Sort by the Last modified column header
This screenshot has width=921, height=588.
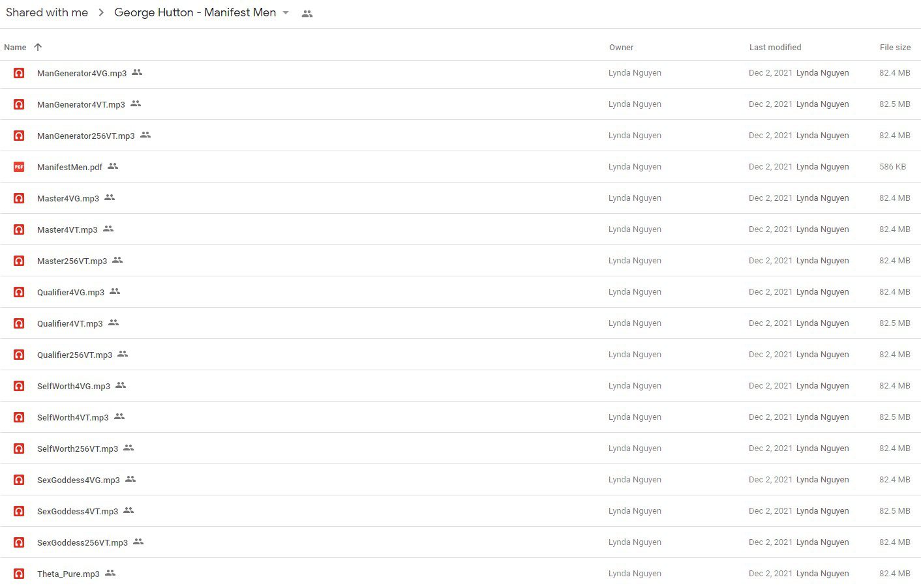(x=775, y=47)
